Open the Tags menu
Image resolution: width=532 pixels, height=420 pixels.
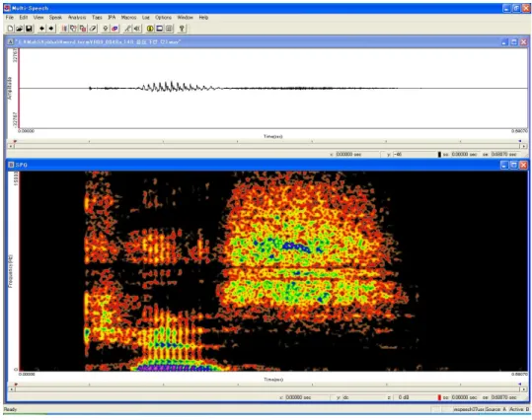tap(97, 18)
